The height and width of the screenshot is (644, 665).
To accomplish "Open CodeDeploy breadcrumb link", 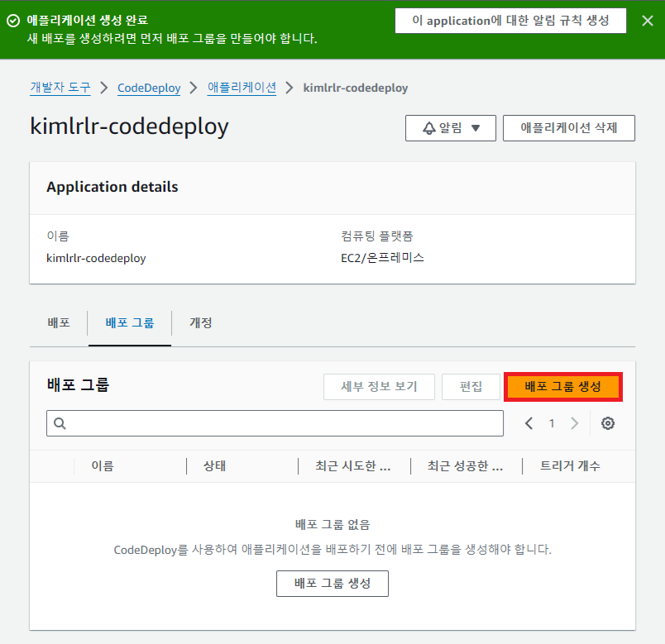I will 149,88.
